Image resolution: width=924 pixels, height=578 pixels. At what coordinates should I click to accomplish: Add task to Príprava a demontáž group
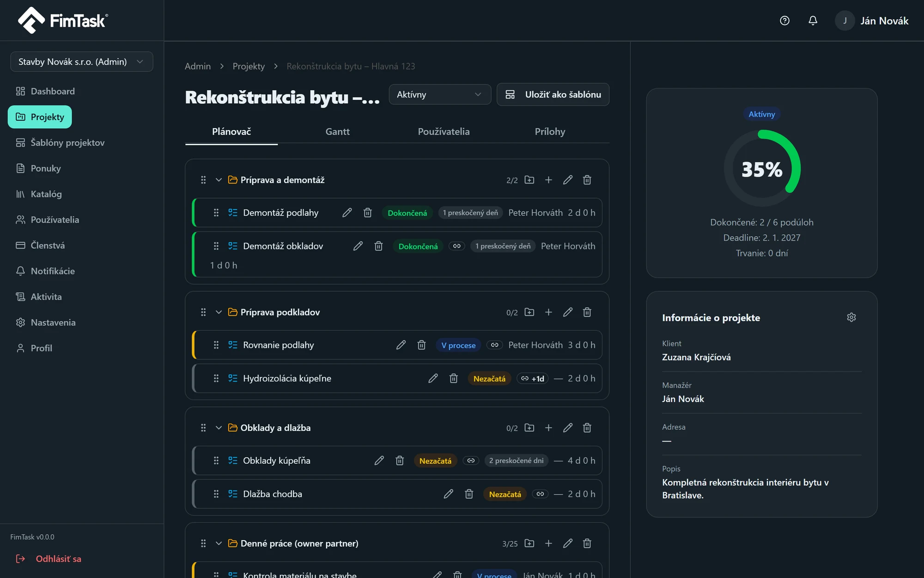tap(548, 180)
